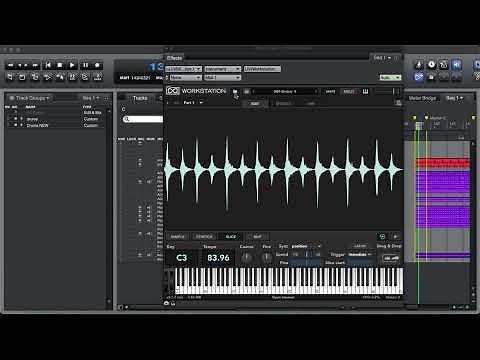The image size is (480, 360).
Task: Switch to the STRETCH mode tab
Action: (204, 237)
